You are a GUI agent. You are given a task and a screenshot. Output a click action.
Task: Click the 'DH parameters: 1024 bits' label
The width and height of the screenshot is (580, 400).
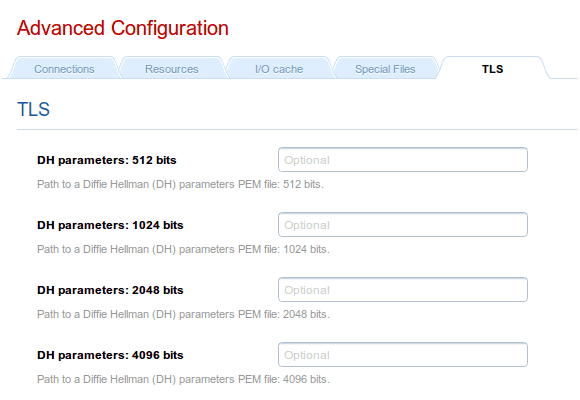(x=110, y=225)
